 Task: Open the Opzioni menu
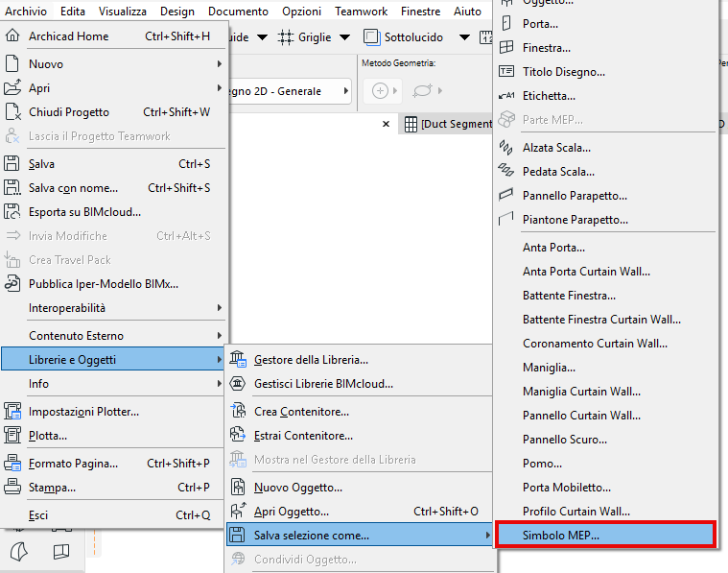302,12
